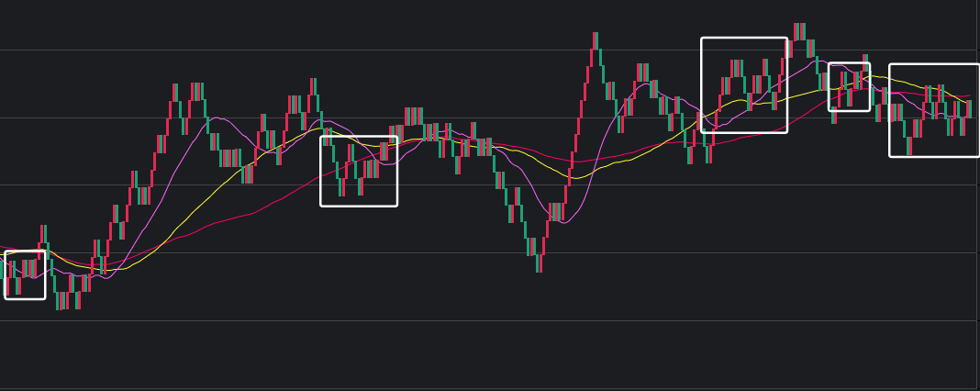Select the highest candle right of the tallest box
The width and height of the screenshot is (980, 391).
coord(799,31)
